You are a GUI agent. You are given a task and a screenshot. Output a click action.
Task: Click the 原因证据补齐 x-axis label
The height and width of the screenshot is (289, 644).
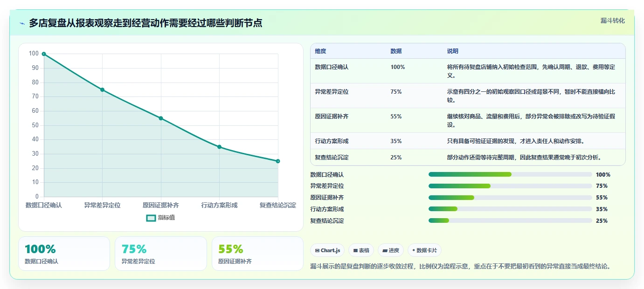161,205
